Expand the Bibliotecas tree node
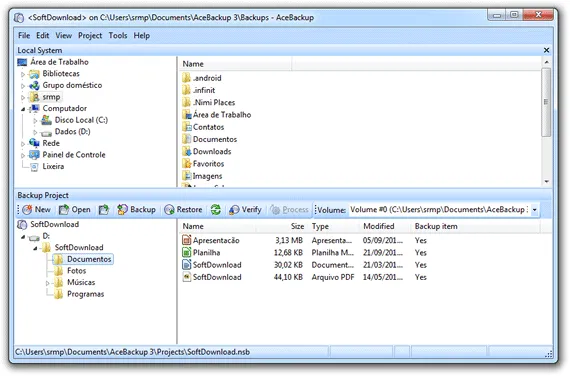 [23, 74]
